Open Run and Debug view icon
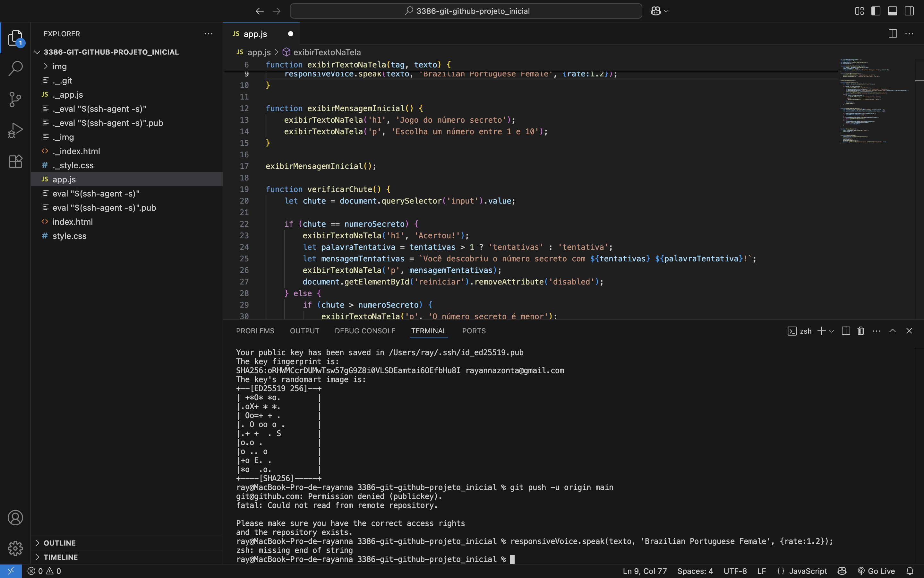The height and width of the screenshot is (578, 924). tap(15, 130)
